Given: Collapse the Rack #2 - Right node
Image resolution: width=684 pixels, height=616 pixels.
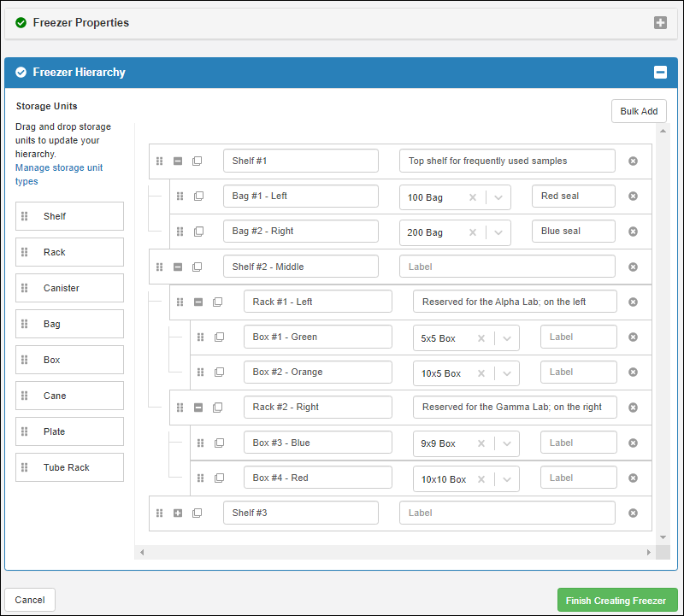Looking at the screenshot, I should tap(198, 408).
